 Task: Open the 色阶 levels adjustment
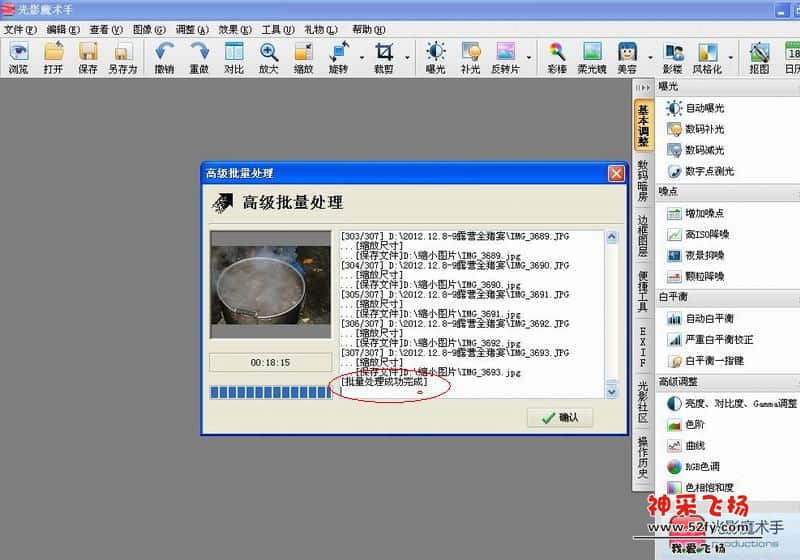click(x=685, y=424)
